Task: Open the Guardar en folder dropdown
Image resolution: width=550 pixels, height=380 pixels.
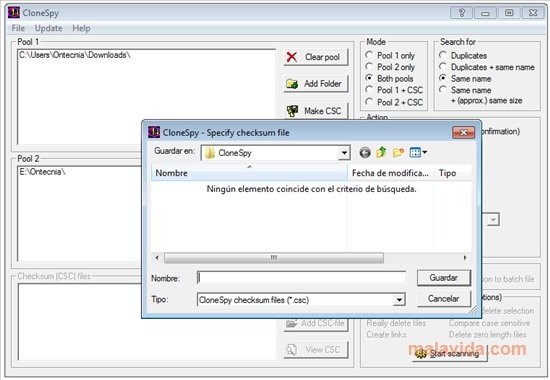Action: coord(344,153)
